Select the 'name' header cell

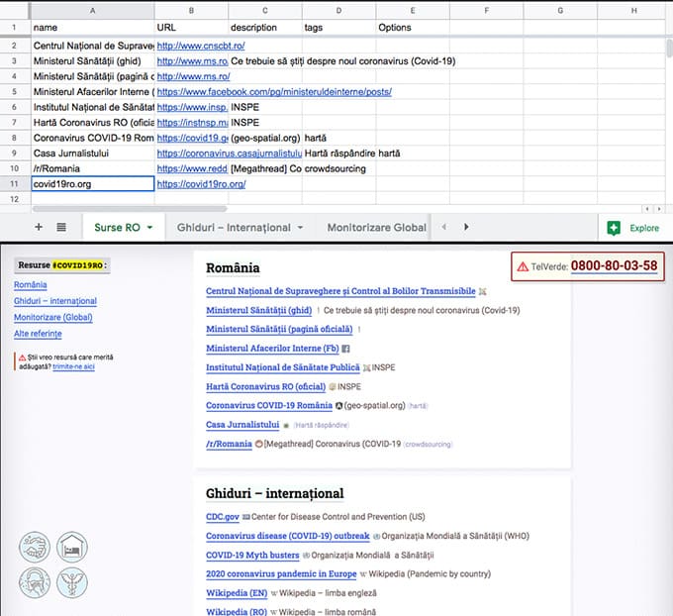[92, 28]
